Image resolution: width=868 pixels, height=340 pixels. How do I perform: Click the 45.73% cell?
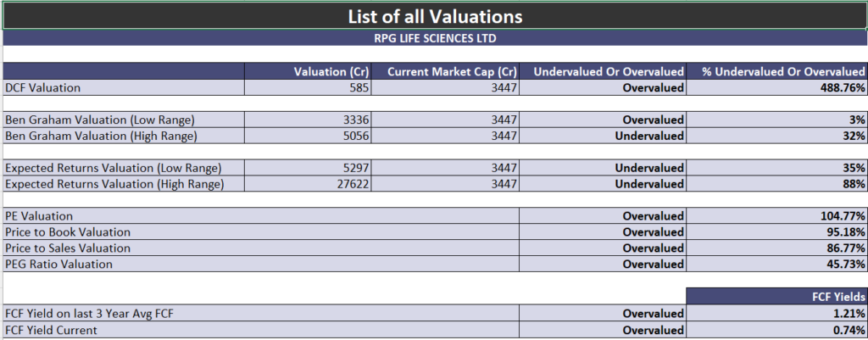[x=776, y=265]
